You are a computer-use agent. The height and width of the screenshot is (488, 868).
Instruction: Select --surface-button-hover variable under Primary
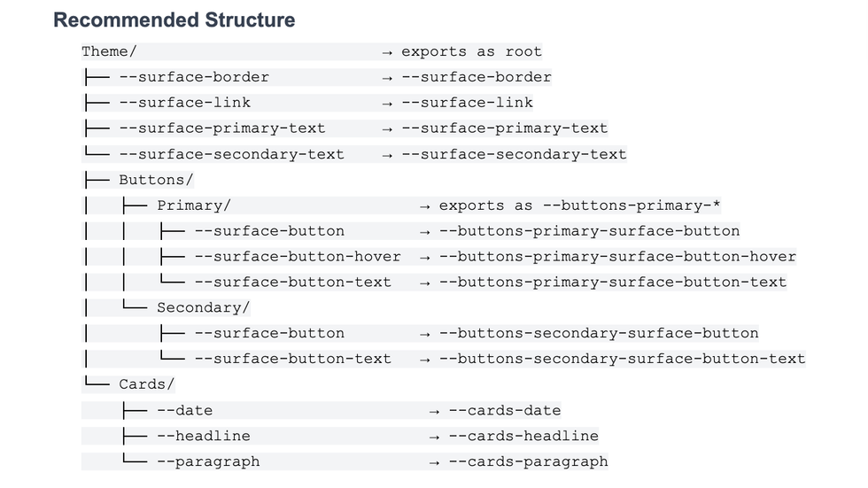click(297, 257)
